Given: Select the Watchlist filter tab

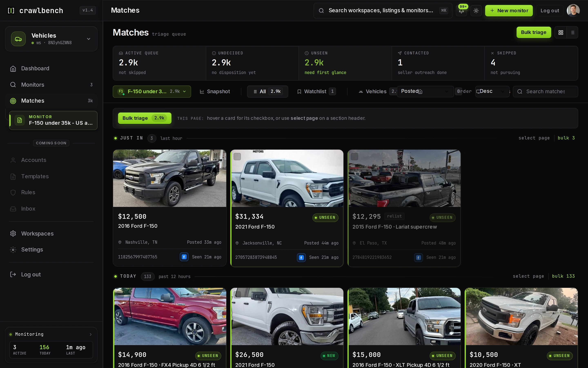Looking at the screenshot, I should tap(316, 92).
